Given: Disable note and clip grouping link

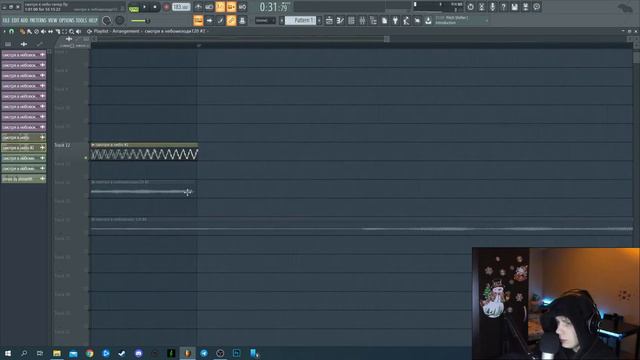Looking at the screenshot, I should pos(231,20).
